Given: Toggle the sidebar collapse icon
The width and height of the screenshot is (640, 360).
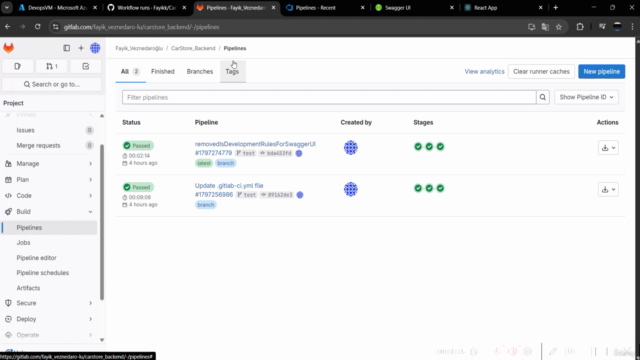Looking at the screenshot, I should [67, 48].
